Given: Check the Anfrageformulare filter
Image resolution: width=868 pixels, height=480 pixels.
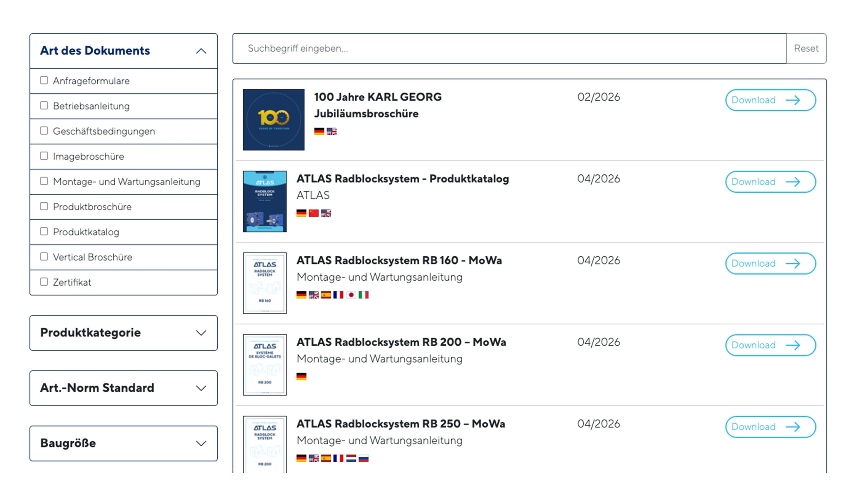Looking at the screenshot, I should click(44, 80).
